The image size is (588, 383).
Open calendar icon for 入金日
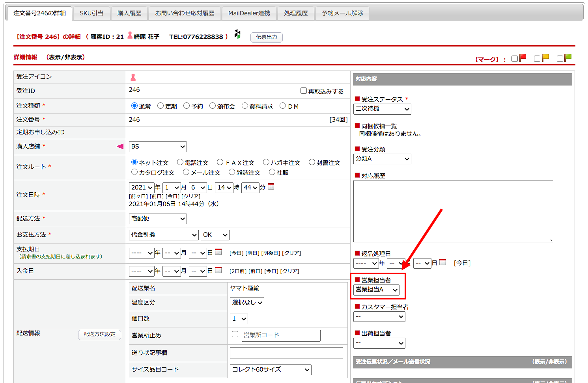(x=218, y=270)
